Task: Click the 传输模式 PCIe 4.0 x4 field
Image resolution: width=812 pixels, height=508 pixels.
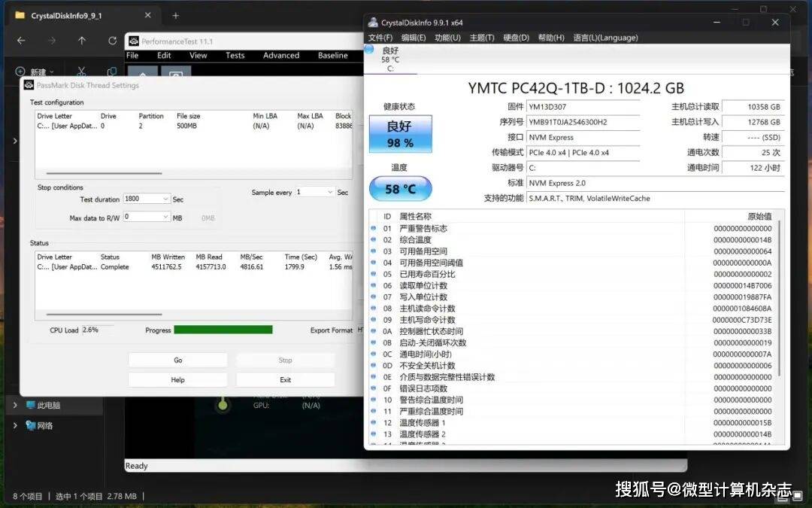Action: tap(583, 152)
